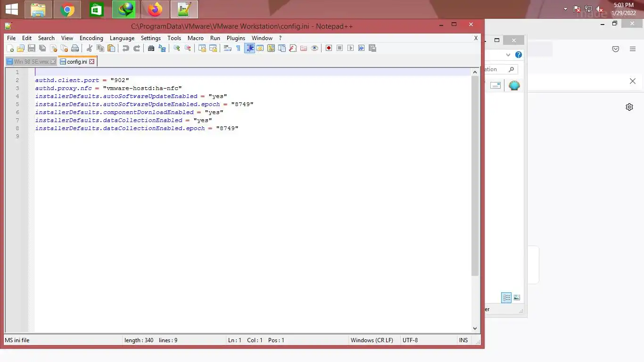The width and height of the screenshot is (644, 362).
Task: Save the current file using the toolbar icon
Action: [32, 48]
